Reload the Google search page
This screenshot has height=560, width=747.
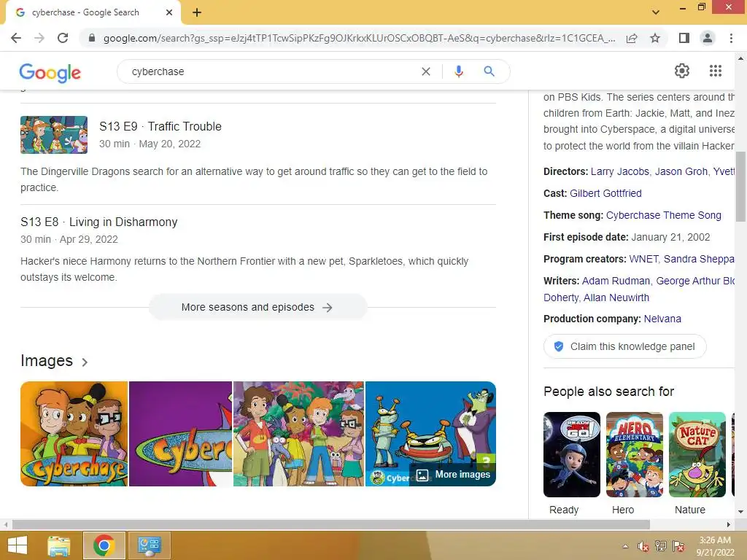[63, 38]
